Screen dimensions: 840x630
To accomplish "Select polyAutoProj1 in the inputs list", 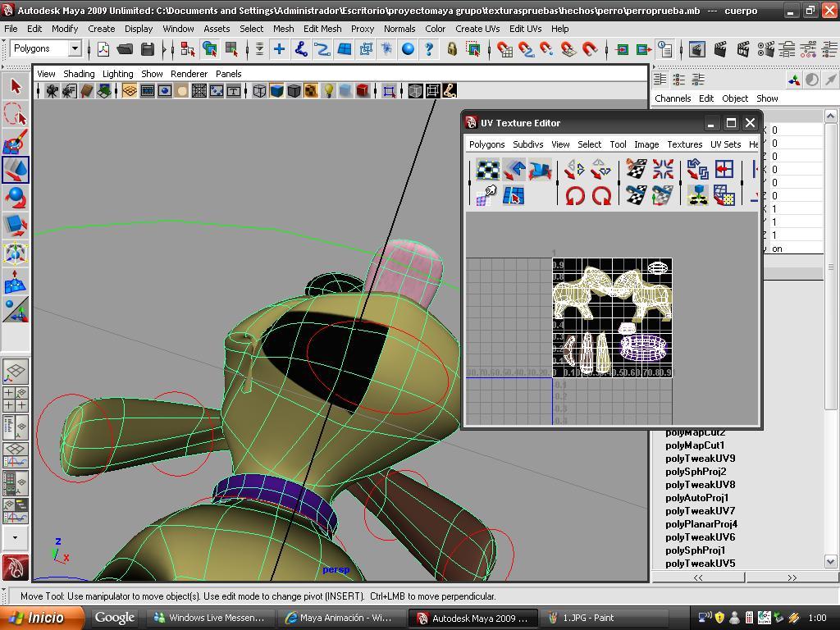I will (x=696, y=498).
